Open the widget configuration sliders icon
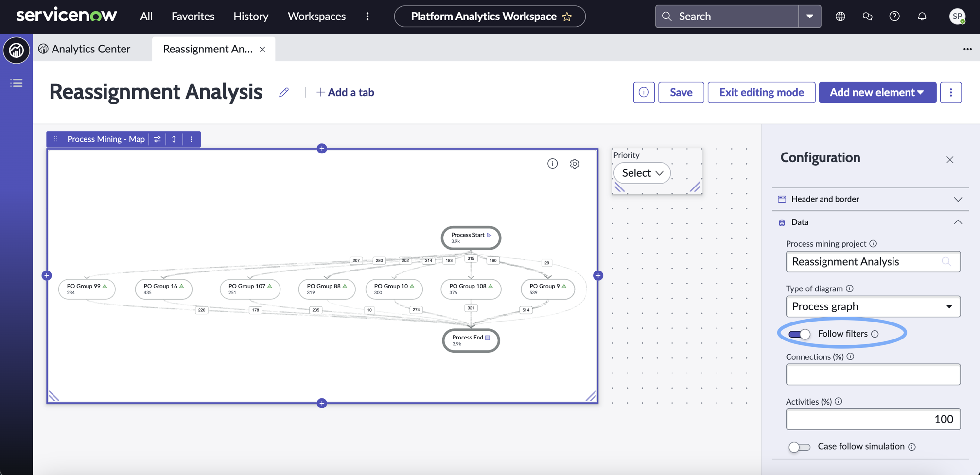The height and width of the screenshot is (475, 980). click(157, 139)
